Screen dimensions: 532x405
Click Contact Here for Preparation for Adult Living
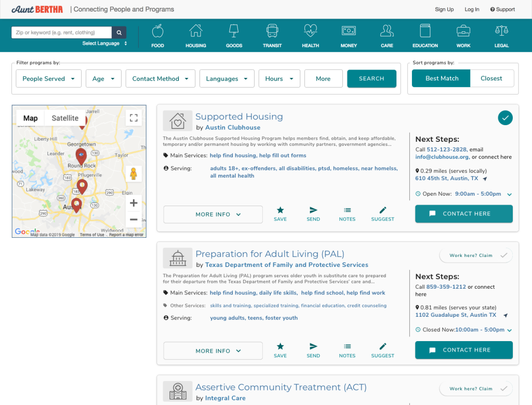[464, 350]
